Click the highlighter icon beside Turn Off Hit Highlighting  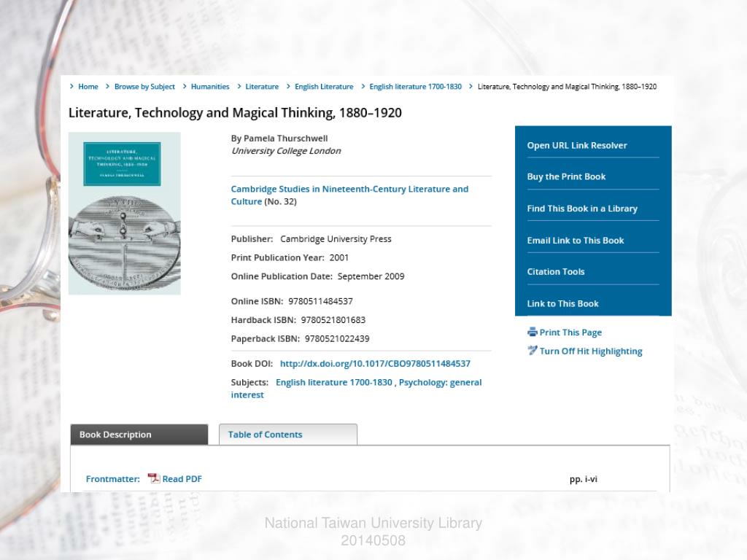[x=532, y=351]
